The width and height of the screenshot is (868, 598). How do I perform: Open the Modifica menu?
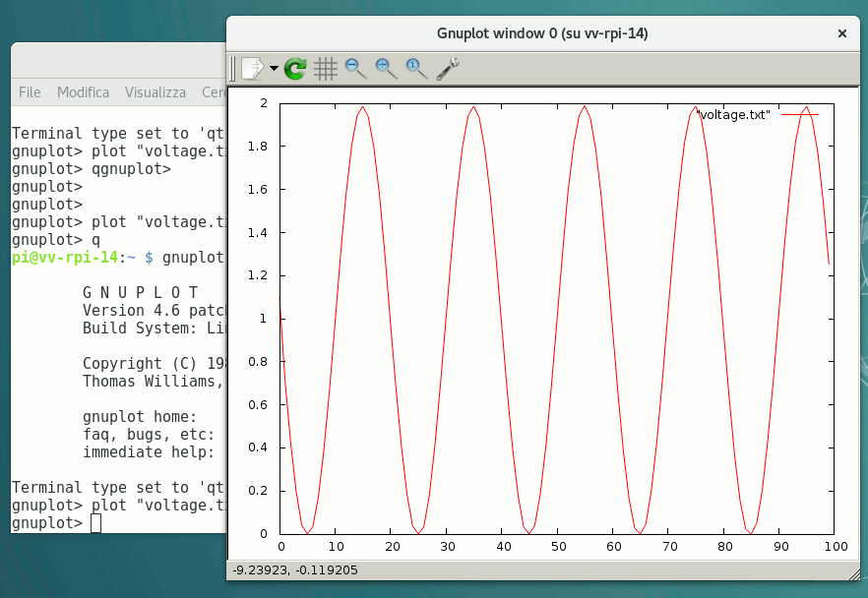point(83,91)
